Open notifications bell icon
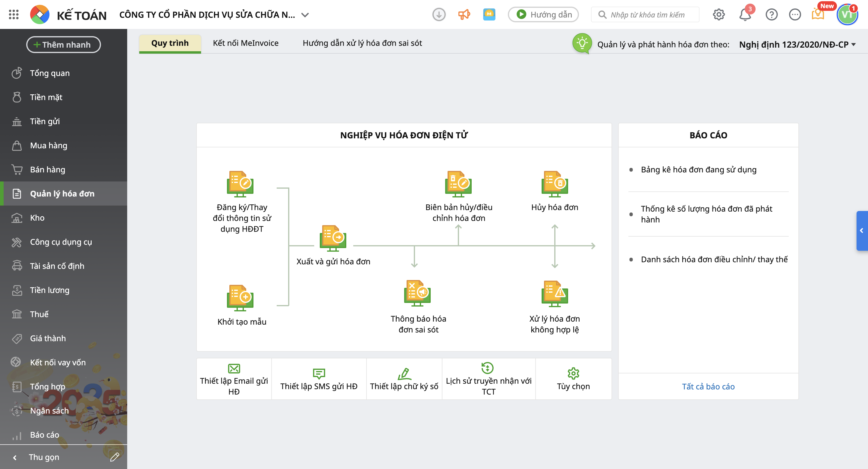 point(745,15)
